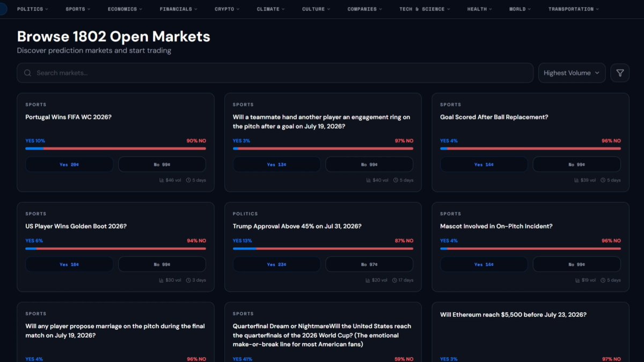Open the US Player Wins Golden Boot 2026 title
644x362 pixels.
pyautogui.click(x=76, y=226)
